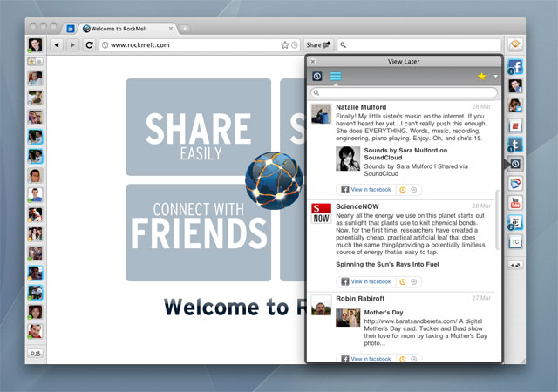Open Facebook profile avatar feed in right sidebar
558x392 pixels.
pos(515,86)
